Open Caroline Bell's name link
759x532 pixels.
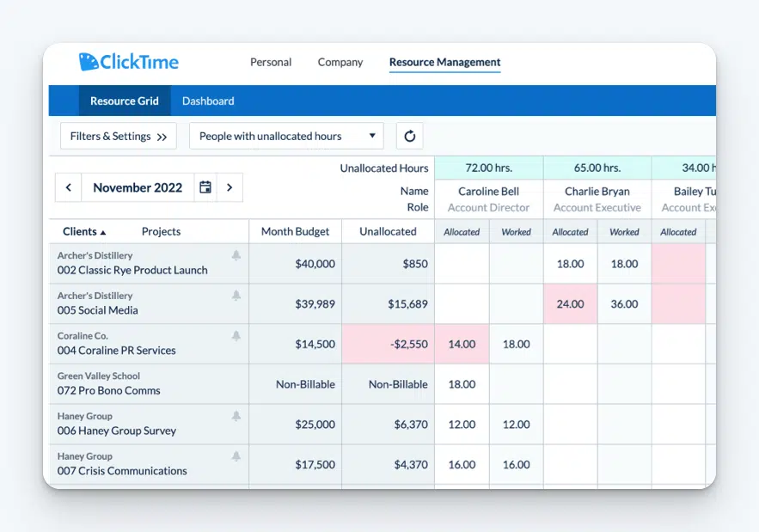pyautogui.click(x=488, y=192)
